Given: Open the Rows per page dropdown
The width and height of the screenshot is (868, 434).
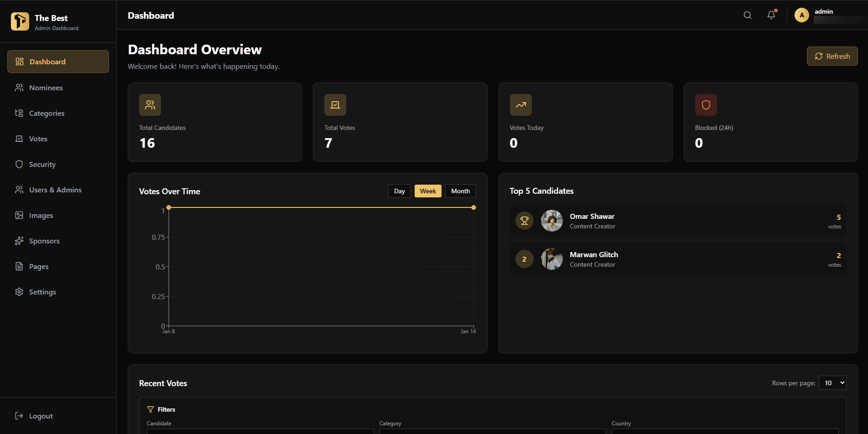Looking at the screenshot, I should 832,383.
